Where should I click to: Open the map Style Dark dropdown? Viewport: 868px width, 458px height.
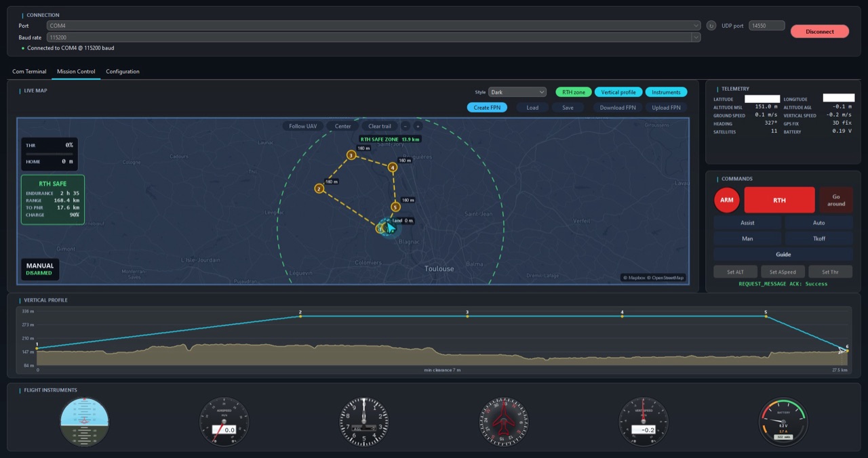(517, 92)
